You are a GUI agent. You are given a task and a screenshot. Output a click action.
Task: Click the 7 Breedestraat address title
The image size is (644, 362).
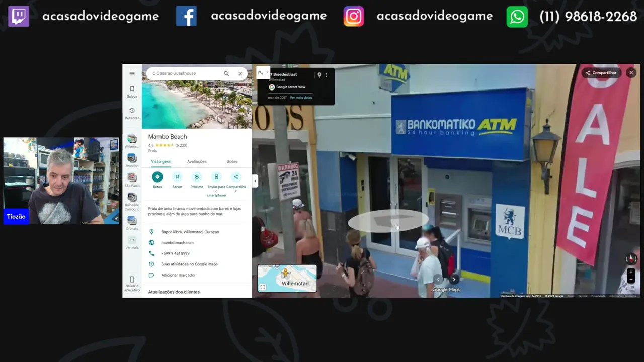point(283,74)
